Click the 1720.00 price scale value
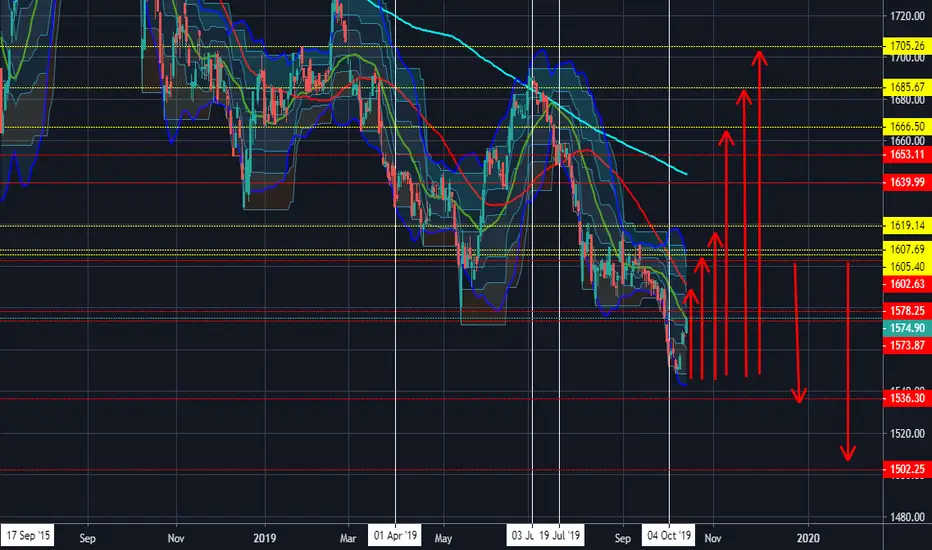The image size is (932, 550). click(x=907, y=16)
